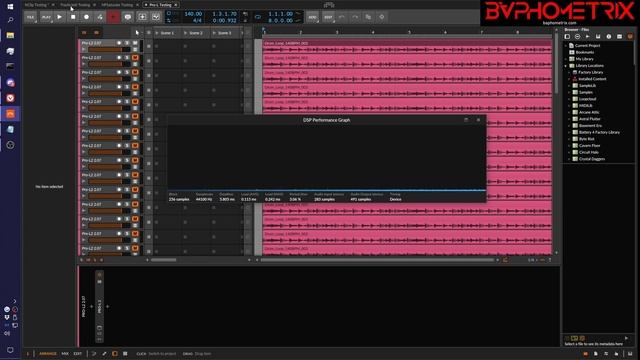Click the play-arrow icon in Browser toolbar

(588, 37)
